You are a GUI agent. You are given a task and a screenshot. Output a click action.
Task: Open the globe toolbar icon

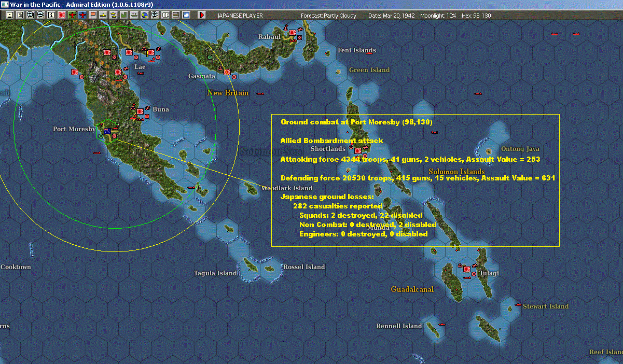(144, 15)
